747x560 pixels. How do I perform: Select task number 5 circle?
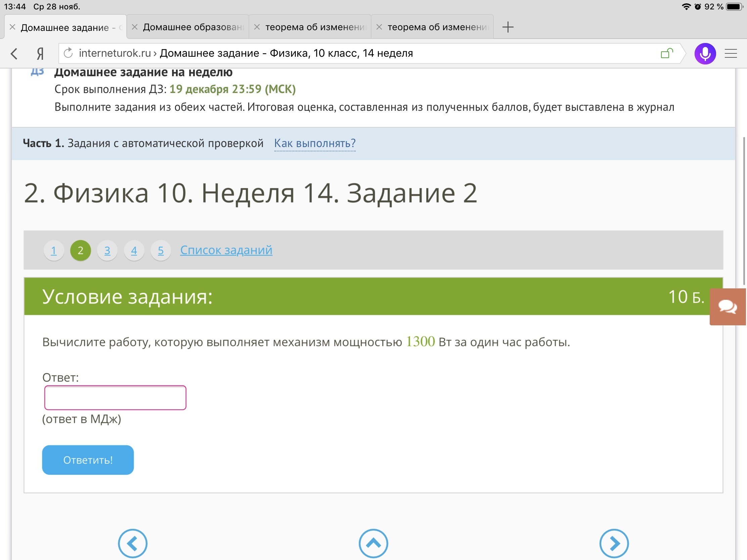pos(161,250)
